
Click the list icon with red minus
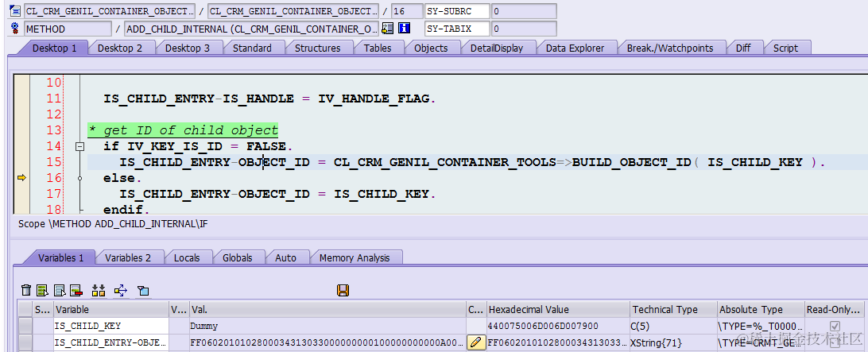point(76,291)
